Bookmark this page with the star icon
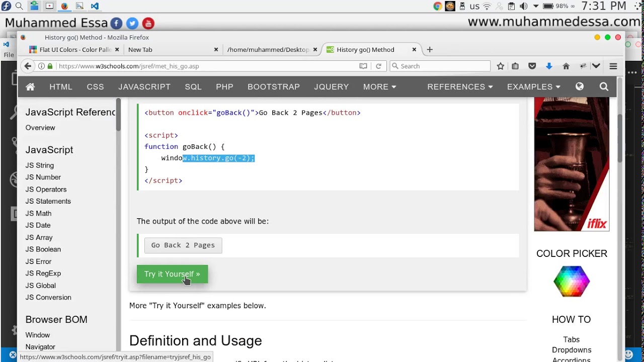644x362 pixels. pos(501,66)
